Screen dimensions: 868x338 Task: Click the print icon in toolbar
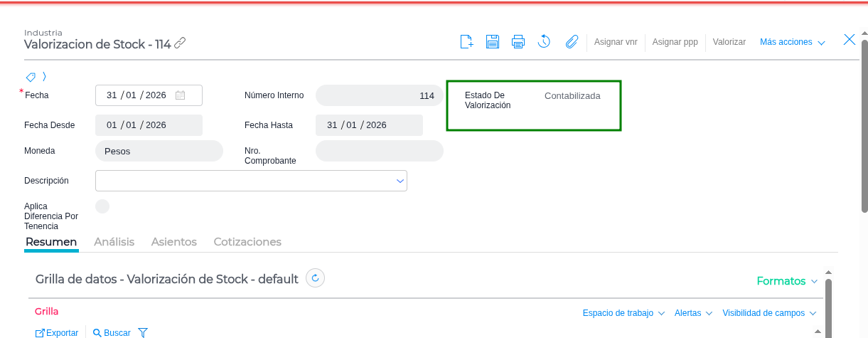pos(518,42)
